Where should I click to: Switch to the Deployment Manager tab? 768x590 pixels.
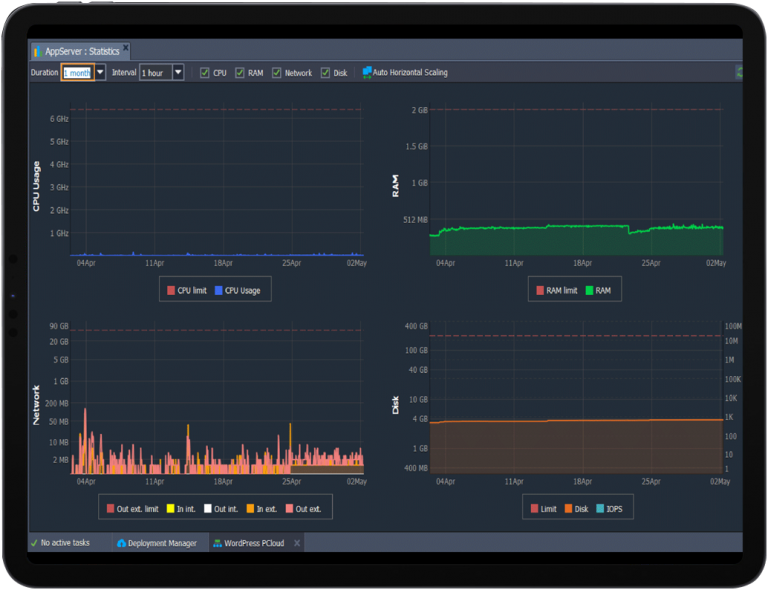click(x=160, y=543)
